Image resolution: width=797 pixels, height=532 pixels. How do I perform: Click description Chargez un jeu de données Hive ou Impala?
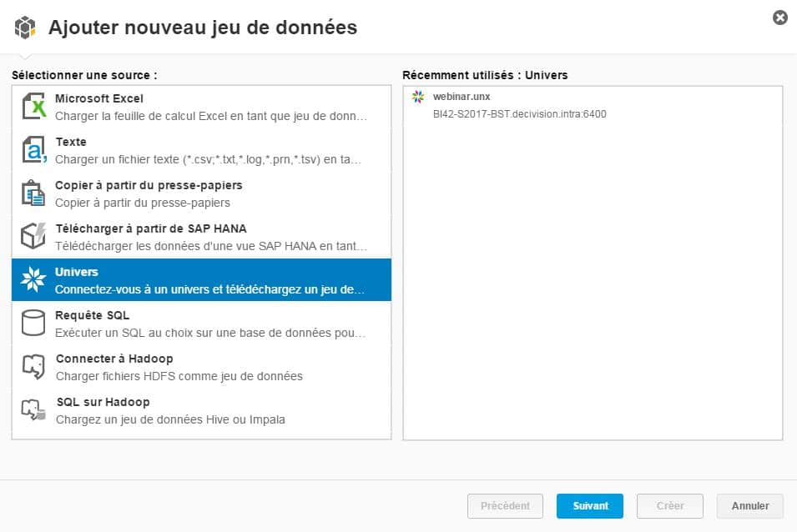tap(171, 419)
